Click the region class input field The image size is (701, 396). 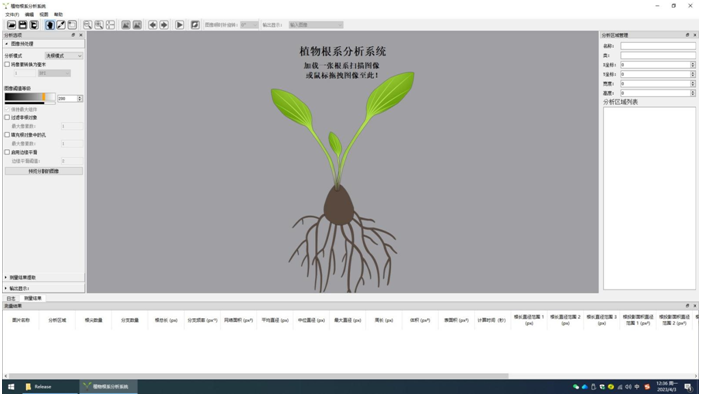tap(658, 55)
